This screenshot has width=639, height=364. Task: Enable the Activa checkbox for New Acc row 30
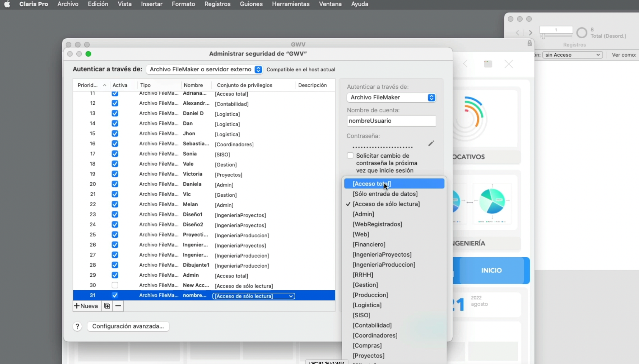tap(115, 285)
